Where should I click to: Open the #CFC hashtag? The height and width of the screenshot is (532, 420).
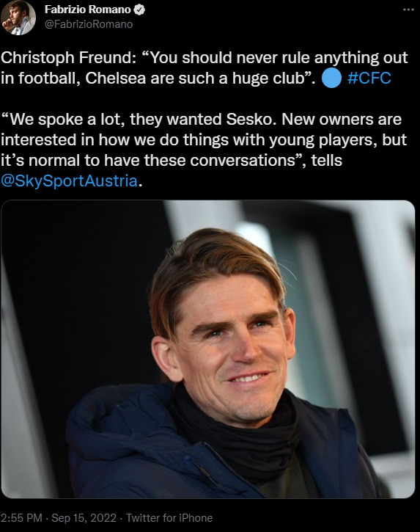point(369,78)
